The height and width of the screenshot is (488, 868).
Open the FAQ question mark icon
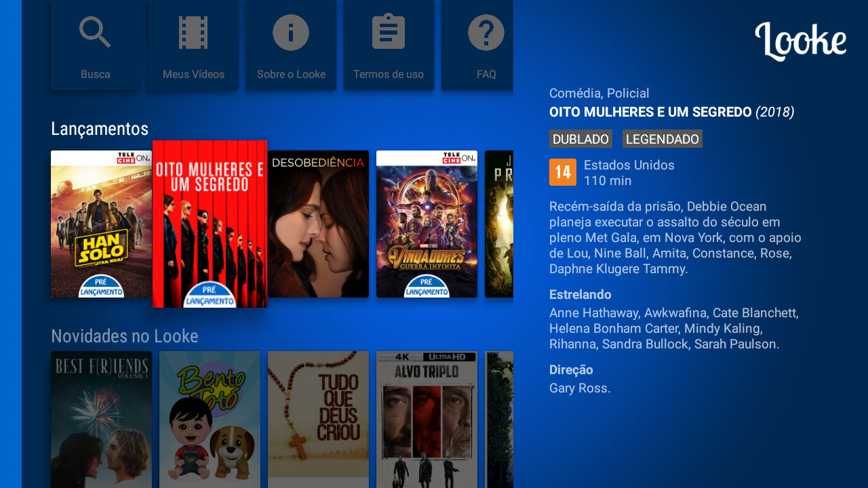(x=486, y=32)
